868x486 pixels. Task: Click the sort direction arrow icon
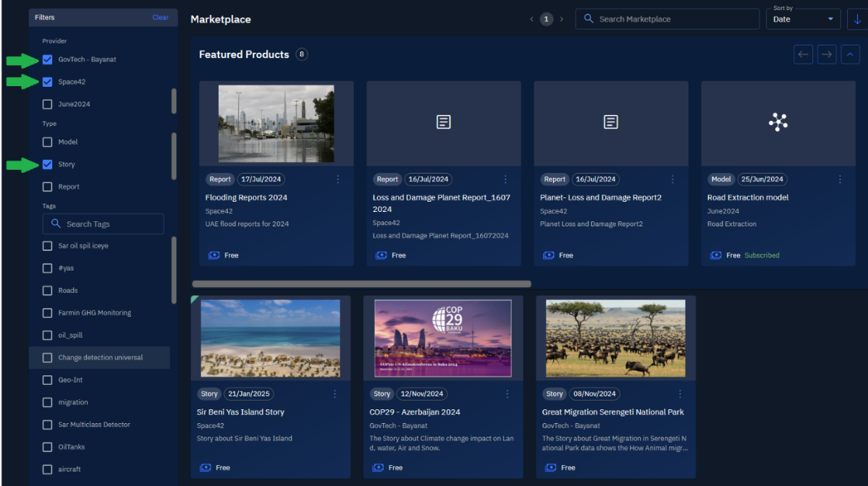point(857,20)
